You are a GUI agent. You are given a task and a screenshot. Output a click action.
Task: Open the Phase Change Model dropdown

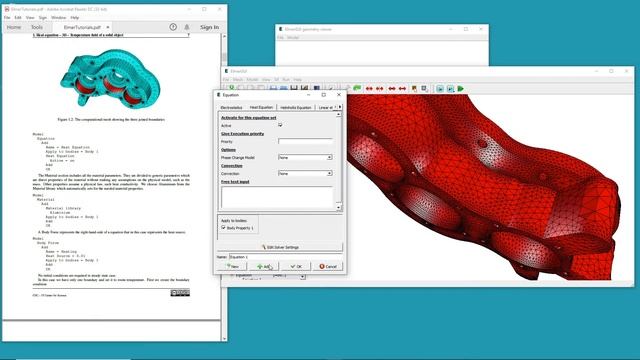coord(305,157)
